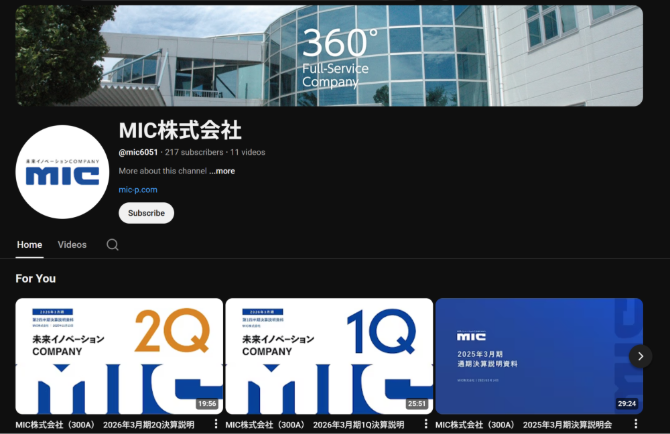Screen dimensions: 670x434
Task: Click the 19:56 duration badge
Action: click(207, 404)
